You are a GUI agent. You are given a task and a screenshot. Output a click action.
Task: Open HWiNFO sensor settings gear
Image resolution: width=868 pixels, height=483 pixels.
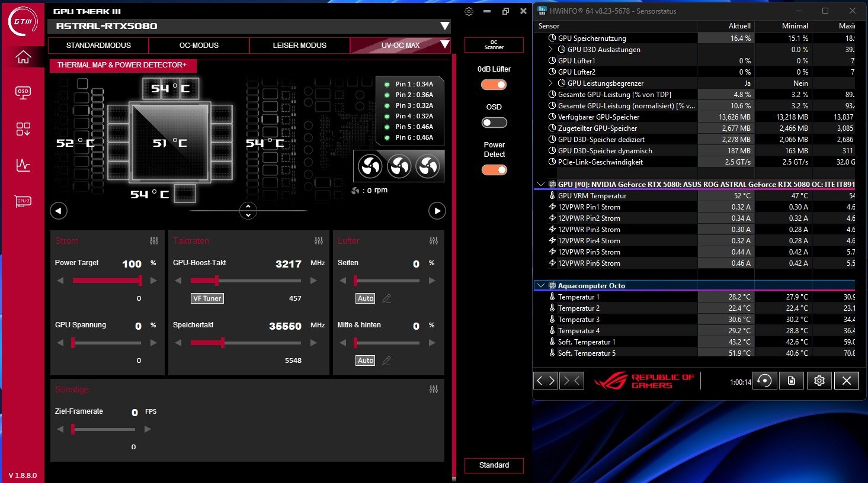pyautogui.click(x=819, y=381)
